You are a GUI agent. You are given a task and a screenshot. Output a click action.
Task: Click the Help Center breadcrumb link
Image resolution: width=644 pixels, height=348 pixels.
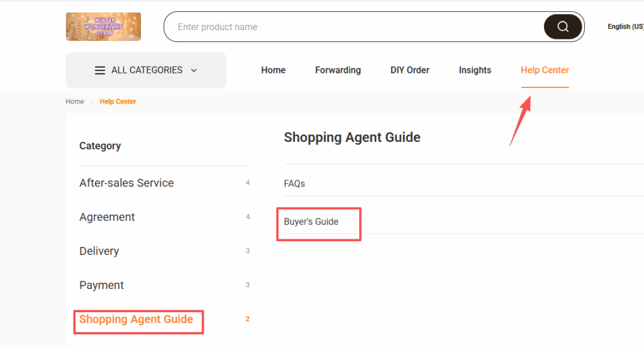click(x=118, y=101)
